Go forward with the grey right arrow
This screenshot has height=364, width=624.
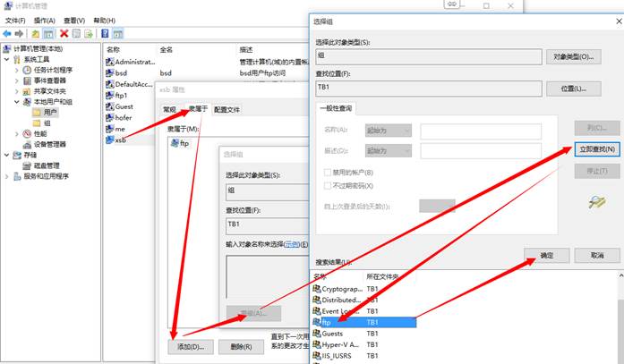[19, 34]
